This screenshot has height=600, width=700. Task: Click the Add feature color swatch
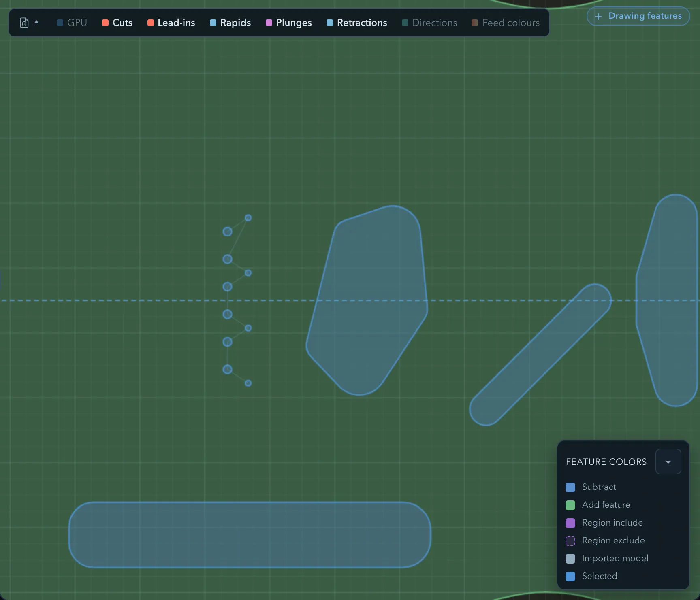[x=570, y=505]
